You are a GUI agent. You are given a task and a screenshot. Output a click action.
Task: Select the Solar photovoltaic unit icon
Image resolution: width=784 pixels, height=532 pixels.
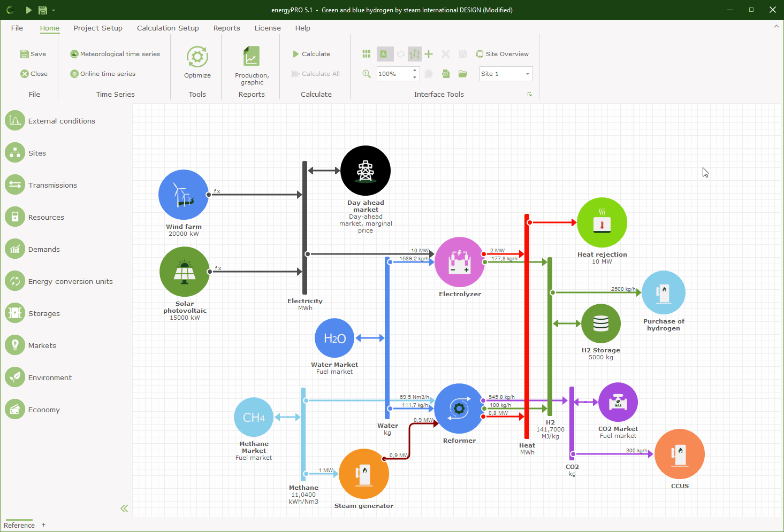(x=185, y=272)
